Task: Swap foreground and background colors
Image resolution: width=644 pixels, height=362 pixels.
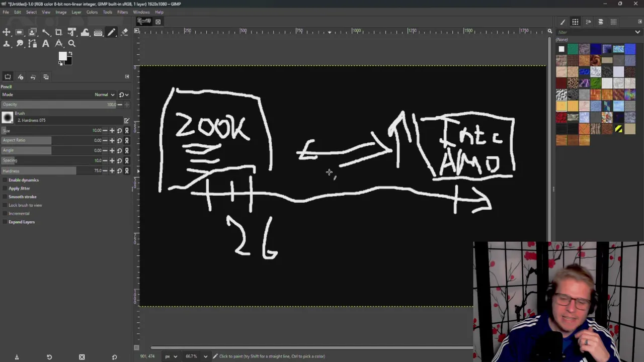Action: pos(70,53)
